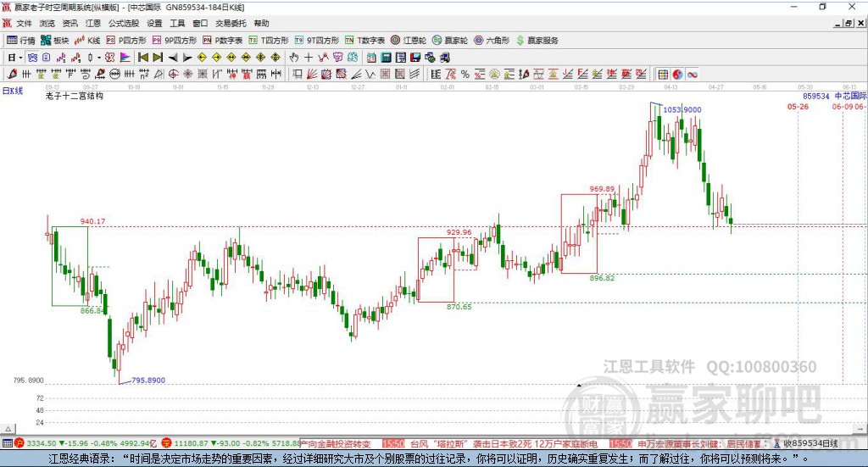The height and width of the screenshot is (467, 868).
Task: Click the black left arrow icon
Action: click(173, 58)
